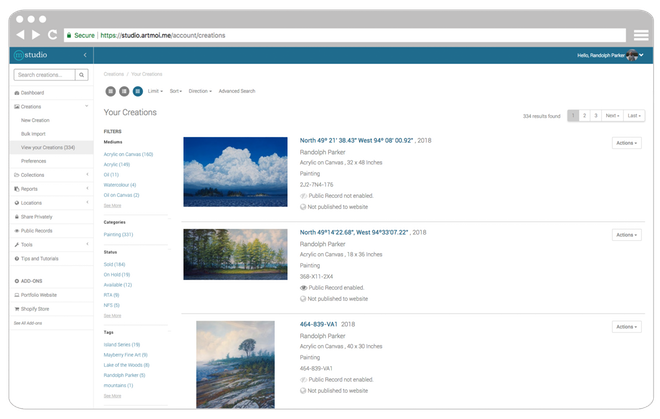This screenshot has width=660, height=419.
Task: Open Actions dropdown for North 49°14' painting
Action: click(626, 235)
